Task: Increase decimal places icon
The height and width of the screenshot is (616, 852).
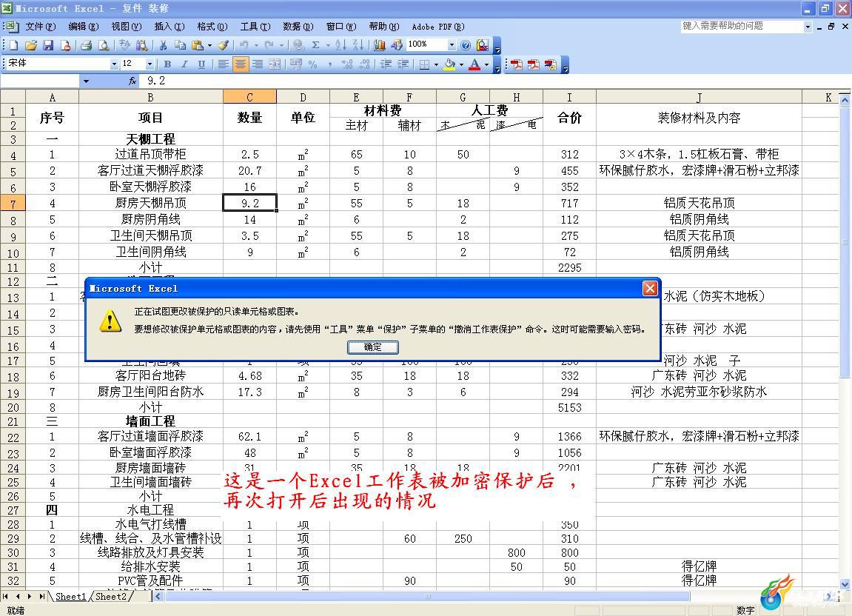Action: click(x=347, y=64)
